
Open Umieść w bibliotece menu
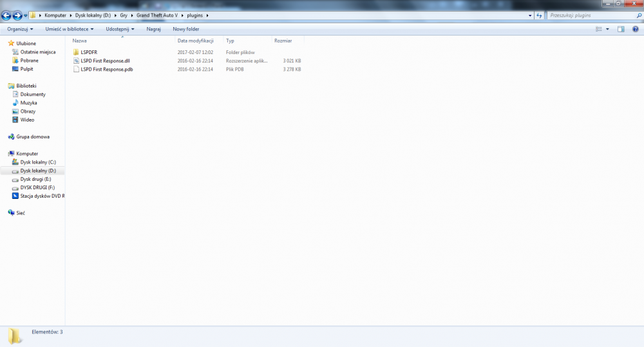(70, 29)
